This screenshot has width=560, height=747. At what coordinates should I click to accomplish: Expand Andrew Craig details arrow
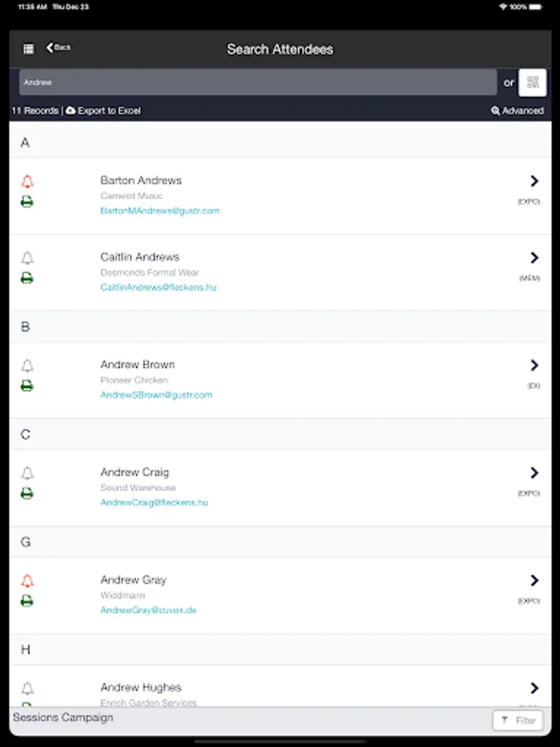point(534,473)
